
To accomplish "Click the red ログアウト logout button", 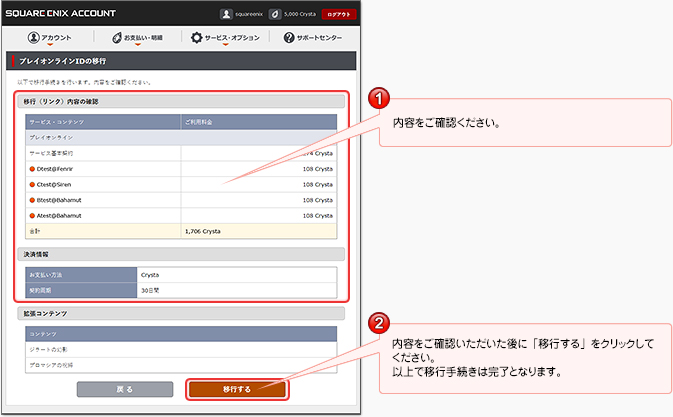I will point(339,14).
